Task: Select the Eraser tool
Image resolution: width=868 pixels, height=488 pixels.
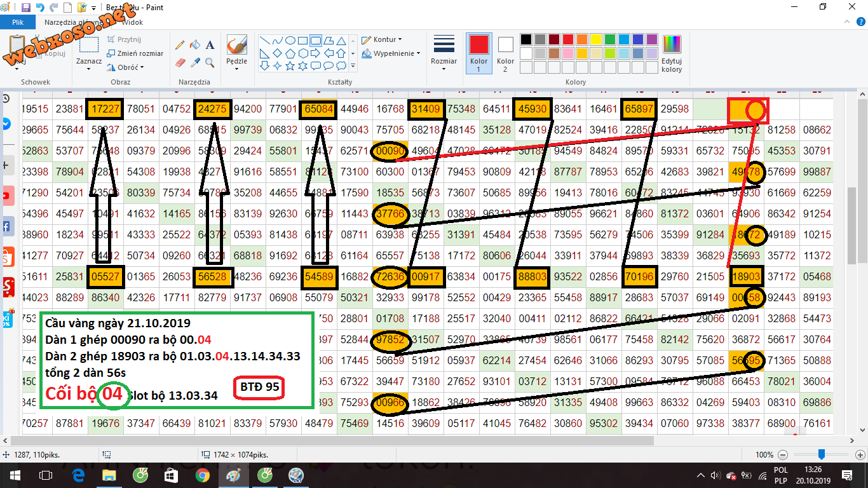Action: (180, 63)
